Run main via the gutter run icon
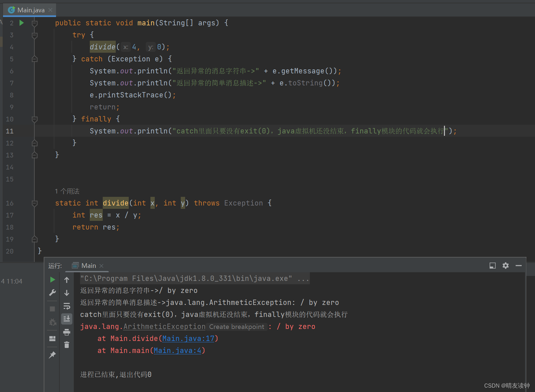This screenshot has height=392, width=535. (21, 23)
